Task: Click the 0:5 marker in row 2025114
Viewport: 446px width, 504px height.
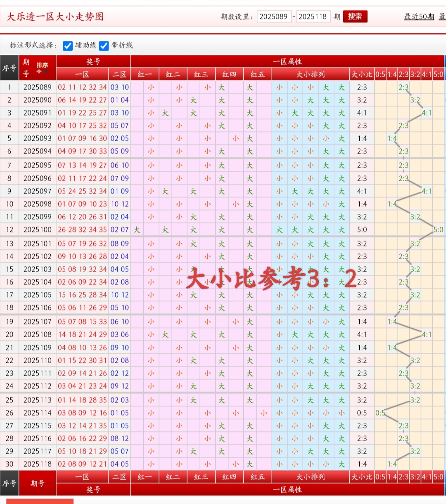Action: 380,413
